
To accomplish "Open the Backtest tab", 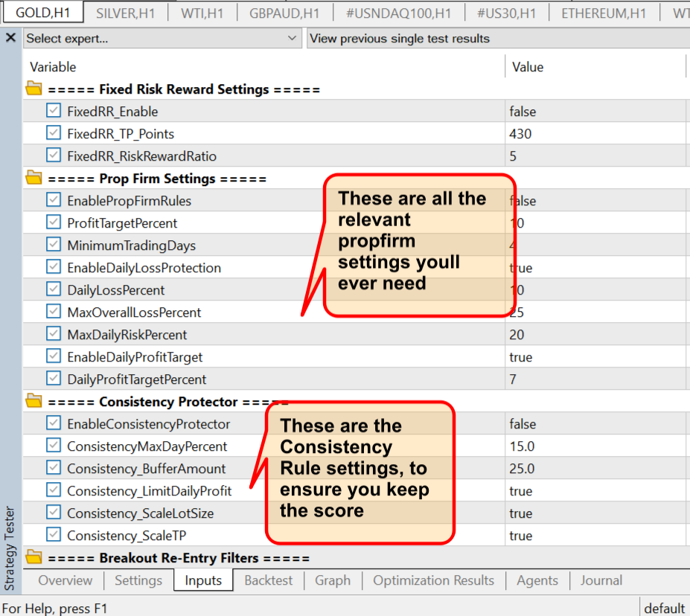I will (x=269, y=580).
